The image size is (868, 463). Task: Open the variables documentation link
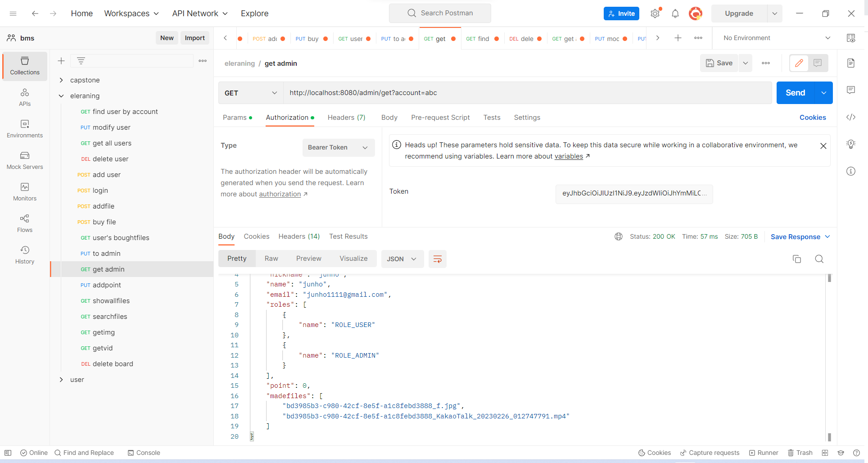coord(569,156)
